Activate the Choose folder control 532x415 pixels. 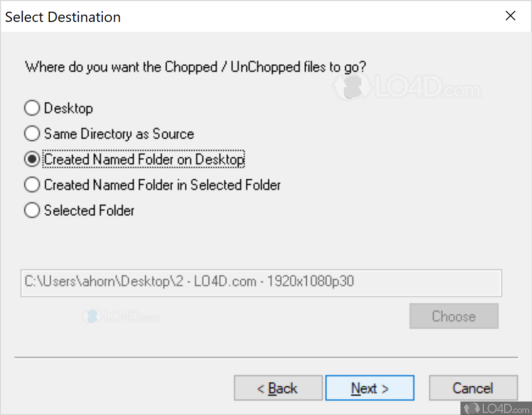[x=453, y=316]
